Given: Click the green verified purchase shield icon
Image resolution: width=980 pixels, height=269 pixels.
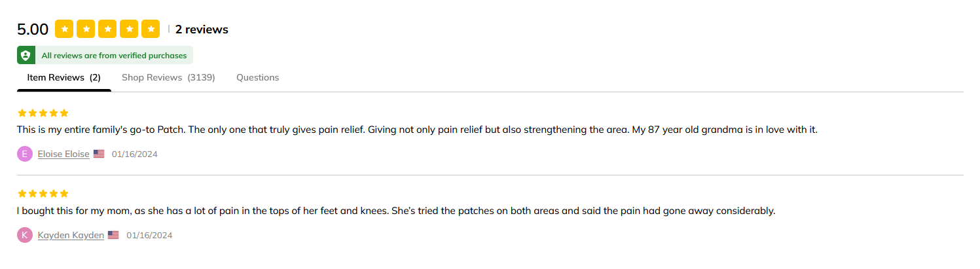Looking at the screenshot, I should pos(26,56).
